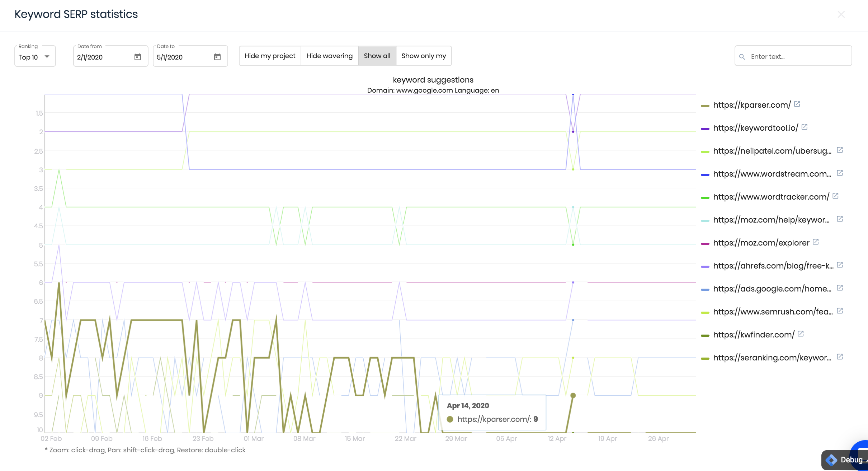Toggle neilpatel.com/ubersug… legend entry
This screenshot has height=471, width=868.
(772, 151)
